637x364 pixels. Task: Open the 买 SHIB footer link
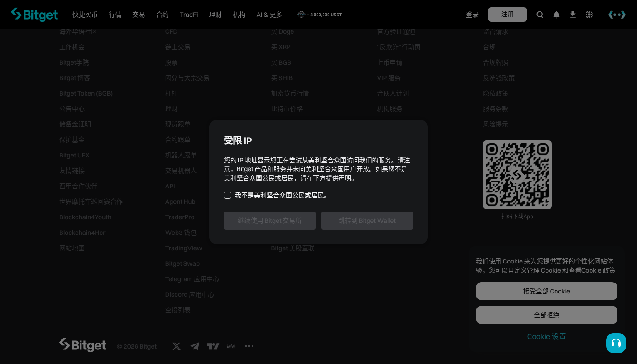pos(282,78)
